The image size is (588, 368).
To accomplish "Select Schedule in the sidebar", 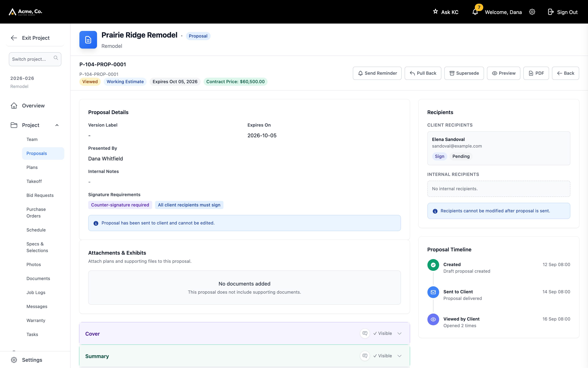I will coord(36,230).
